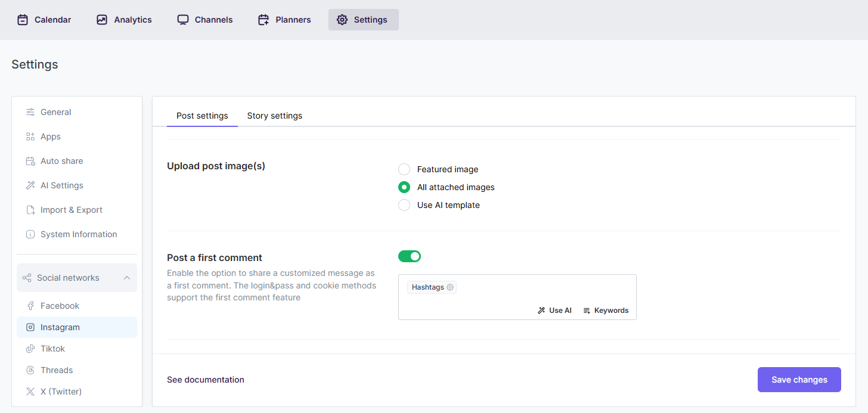The width and height of the screenshot is (868, 413).
Task: Click inside the first comment text box
Action: [517, 297]
